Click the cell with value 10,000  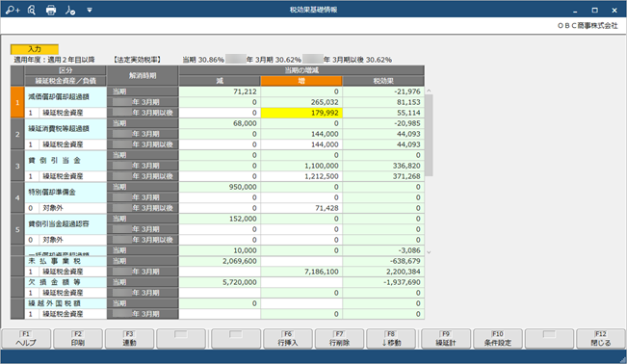click(220, 250)
